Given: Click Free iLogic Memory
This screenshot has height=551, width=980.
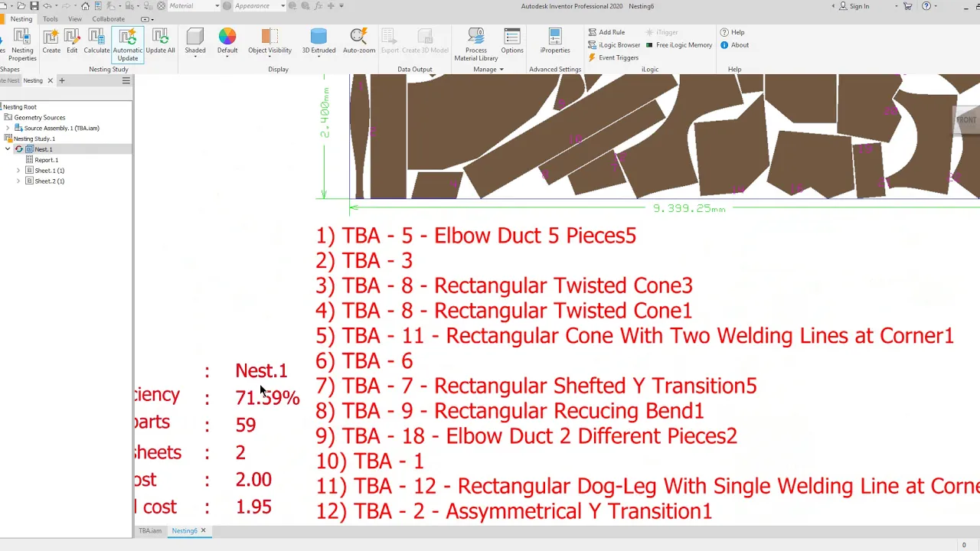Looking at the screenshot, I should [678, 45].
